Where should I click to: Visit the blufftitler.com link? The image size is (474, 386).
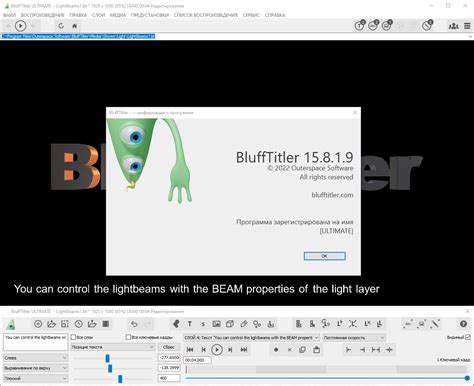click(332, 195)
